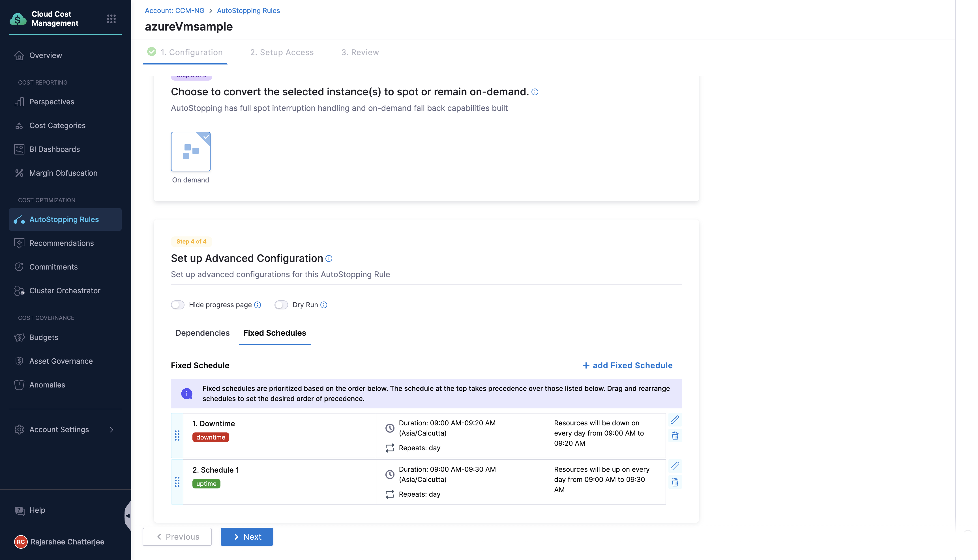
Task: Click info icon next to Hide progress page
Action: (258, 305)
